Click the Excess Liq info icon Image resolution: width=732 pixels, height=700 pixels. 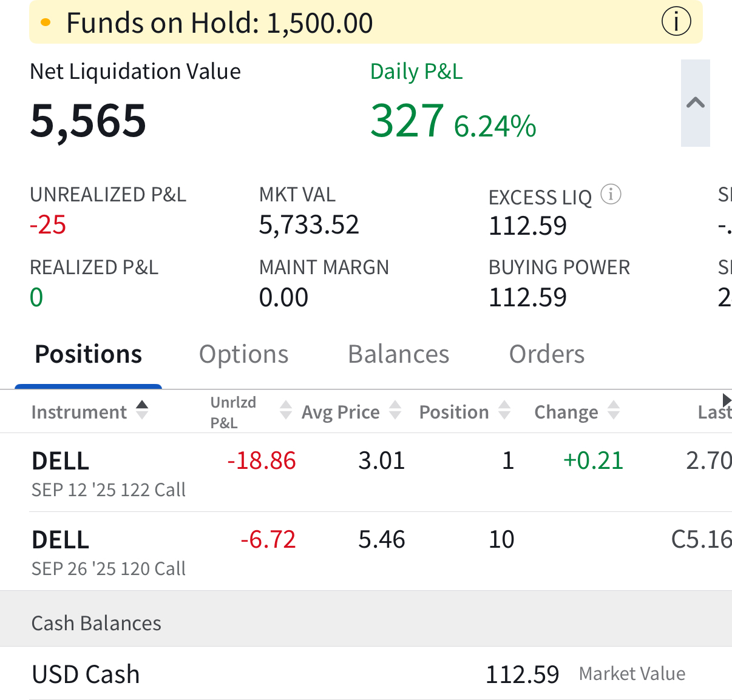pyautogui.click(x=611, y=195)
